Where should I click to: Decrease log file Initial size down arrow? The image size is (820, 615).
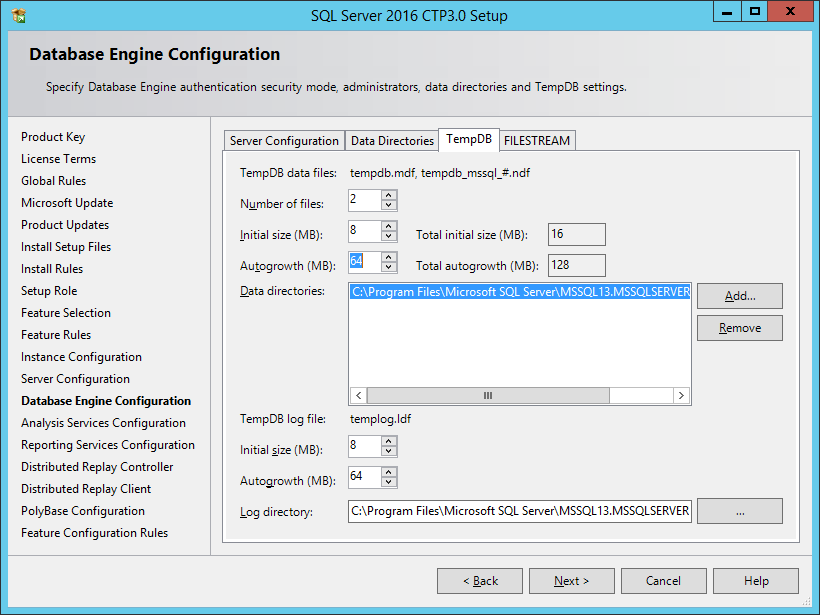pos(389,451)
